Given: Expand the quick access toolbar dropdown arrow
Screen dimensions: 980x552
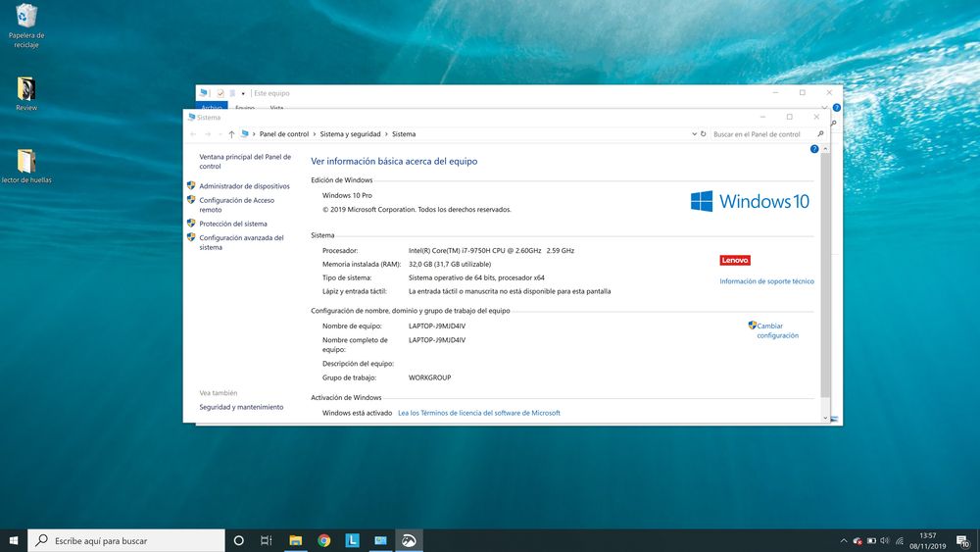Looking at the screenshot, I should pyautogui.click(x=243, y=93).
